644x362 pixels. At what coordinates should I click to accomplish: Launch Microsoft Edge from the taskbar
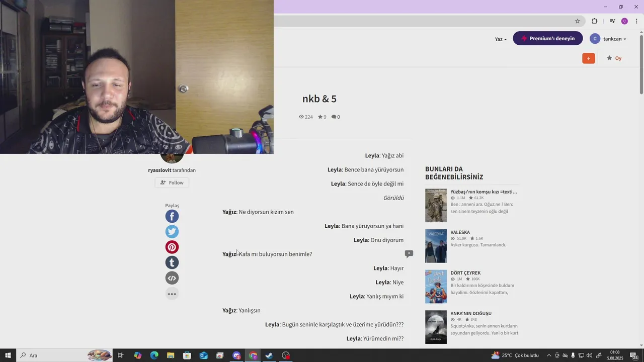tap(154, 355)
